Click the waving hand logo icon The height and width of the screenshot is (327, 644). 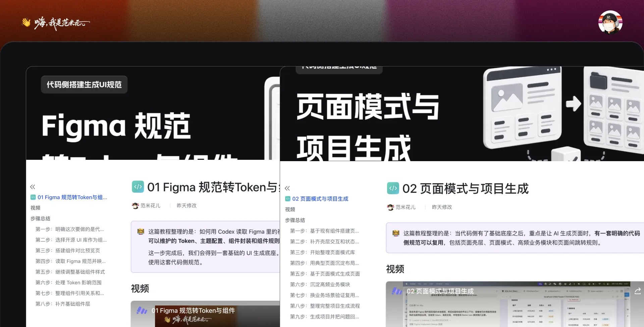(26, 22)
